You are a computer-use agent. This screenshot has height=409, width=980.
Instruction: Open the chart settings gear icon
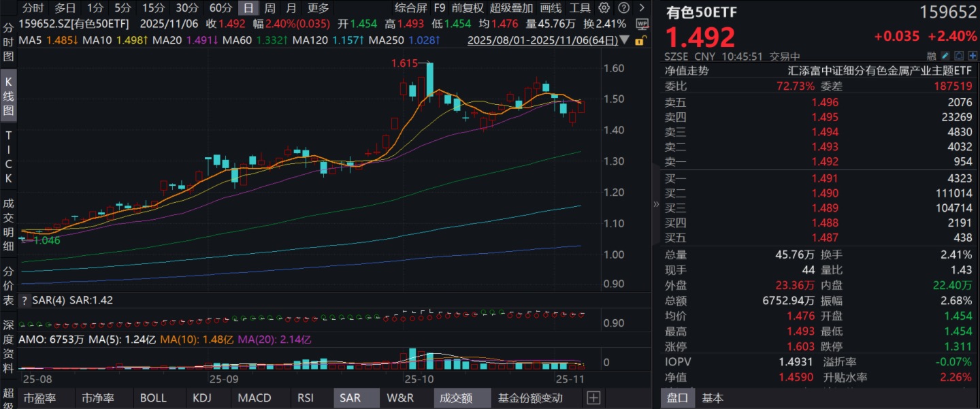[x=604, y=8]
